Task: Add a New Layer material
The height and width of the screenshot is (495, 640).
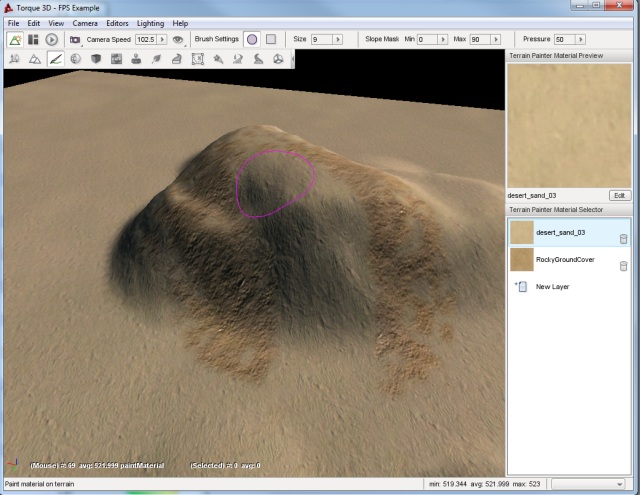Action: (x=552, y=287)
